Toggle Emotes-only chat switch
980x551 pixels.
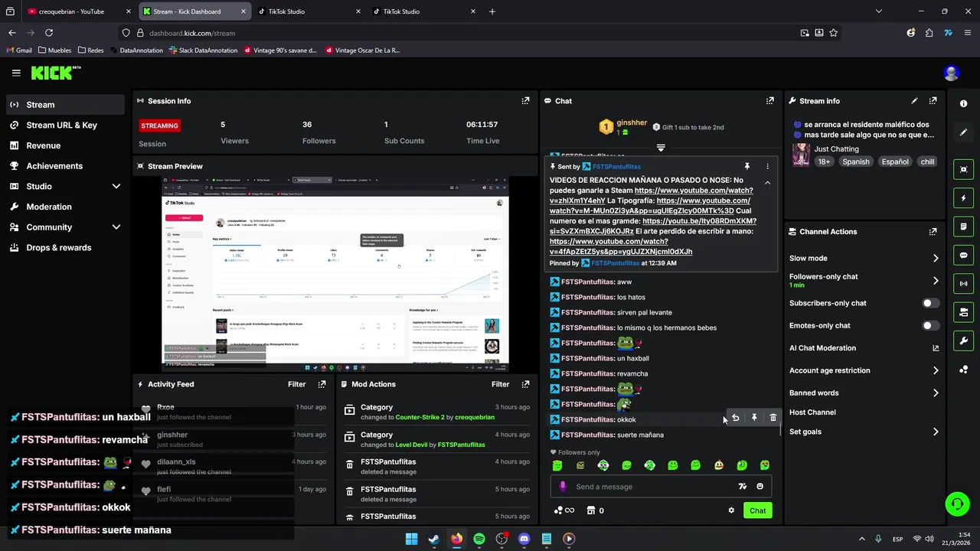click(930, 325)
